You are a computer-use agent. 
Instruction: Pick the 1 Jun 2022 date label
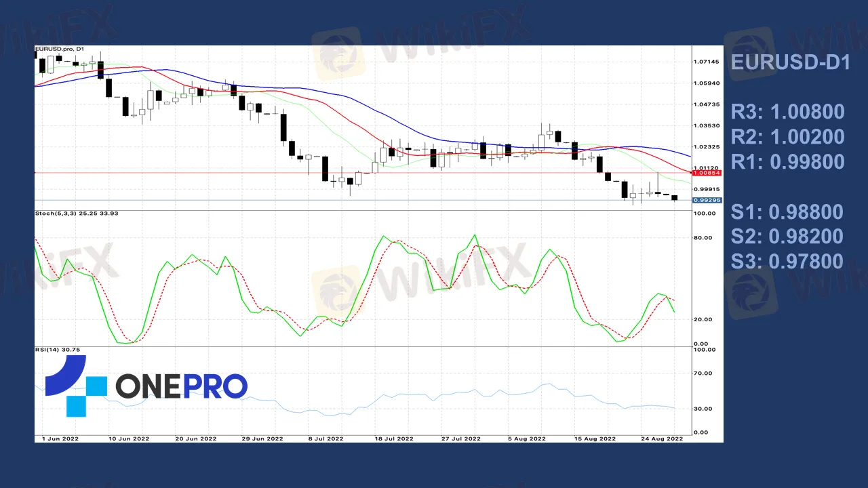click(x=60, y=439)
